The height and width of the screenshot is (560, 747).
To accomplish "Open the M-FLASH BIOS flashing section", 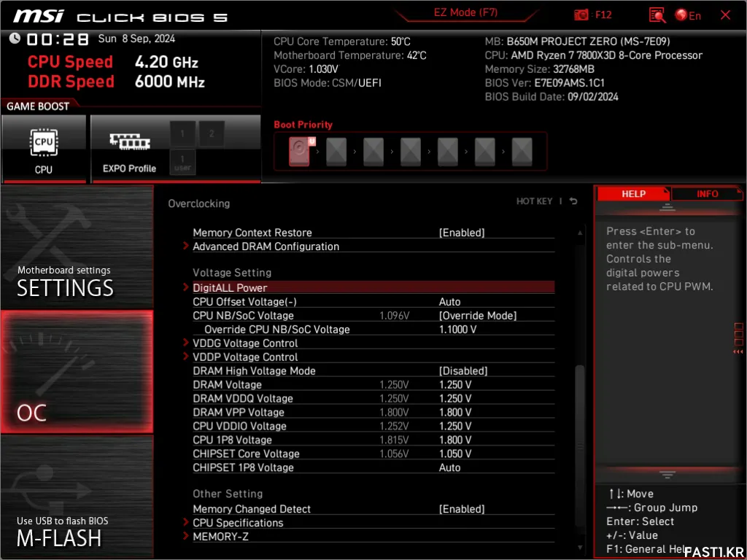I will 77,496.
